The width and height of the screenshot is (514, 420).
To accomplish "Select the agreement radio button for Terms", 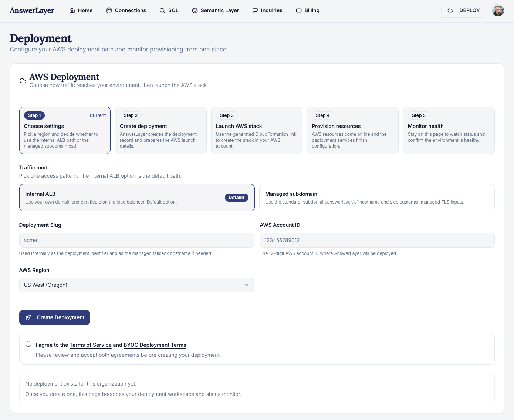I will (x=28, y=344).
